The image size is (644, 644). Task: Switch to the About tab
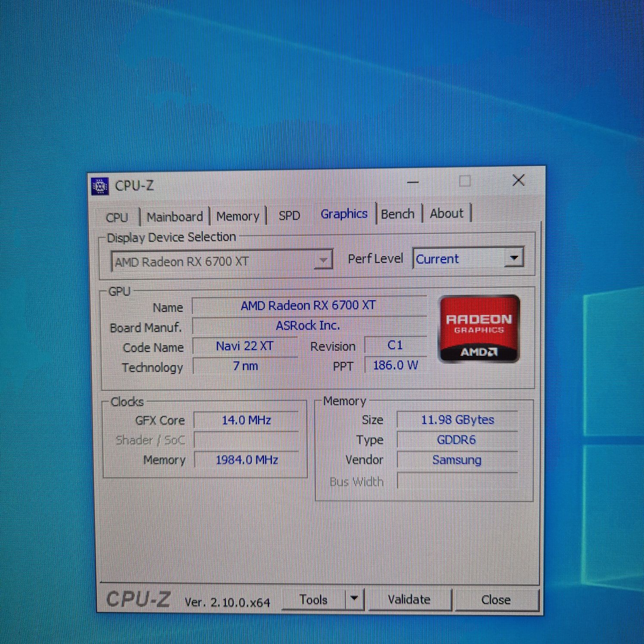coord(446,214)
